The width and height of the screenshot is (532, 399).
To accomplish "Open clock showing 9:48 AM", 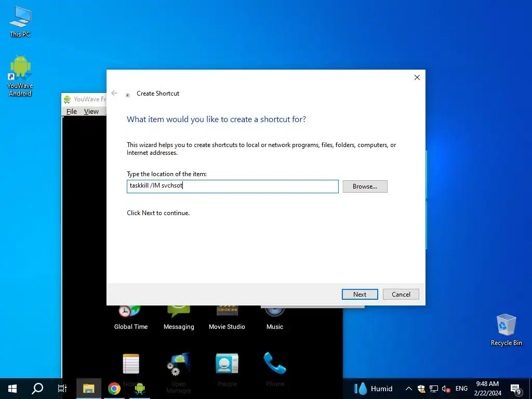I will tap(487, 389).
